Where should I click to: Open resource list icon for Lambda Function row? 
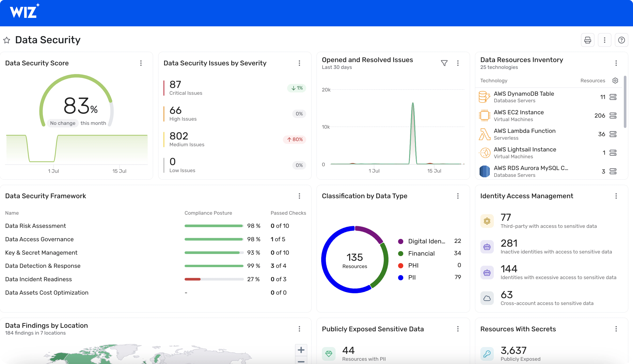[613, 134]
